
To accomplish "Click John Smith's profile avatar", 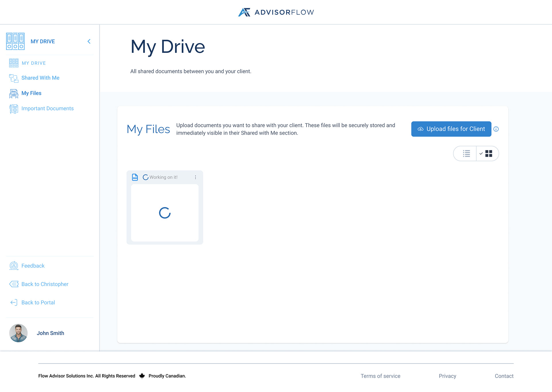I will (18, 333).
